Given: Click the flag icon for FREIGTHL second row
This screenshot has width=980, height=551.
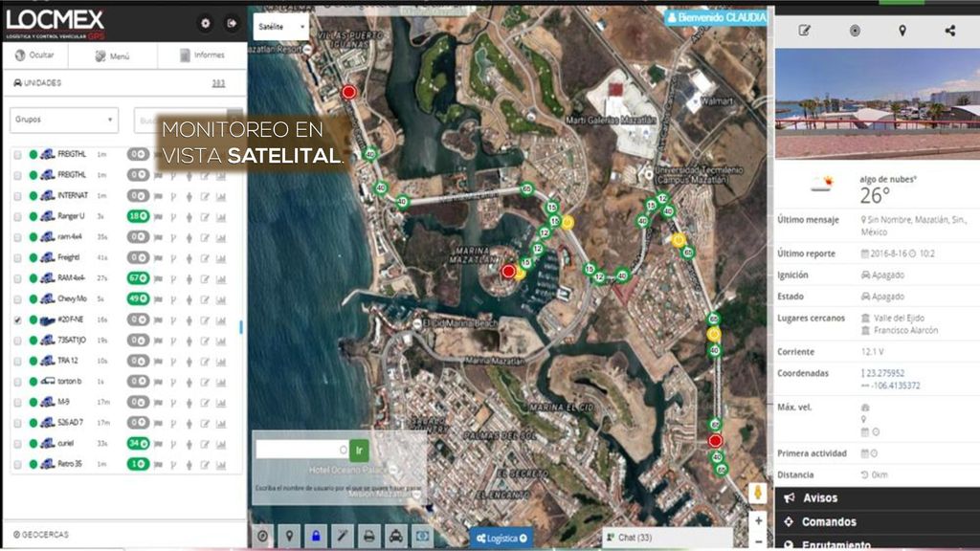Looking at the screenshot, I should (158, 176).
